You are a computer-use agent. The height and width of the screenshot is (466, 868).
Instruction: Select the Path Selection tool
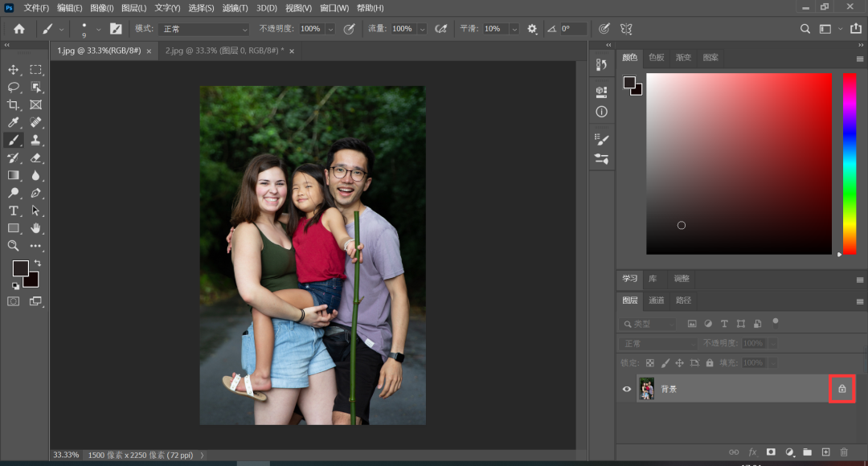click(35, 211)
